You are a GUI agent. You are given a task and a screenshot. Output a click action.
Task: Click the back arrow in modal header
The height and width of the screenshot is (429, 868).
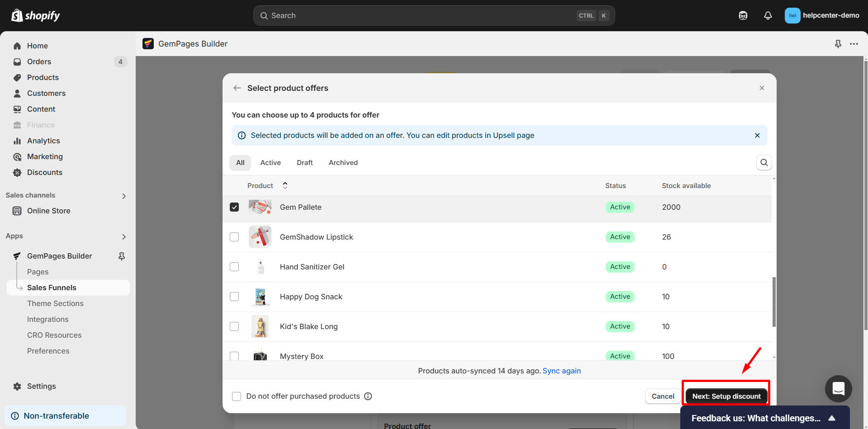[237, 88]
